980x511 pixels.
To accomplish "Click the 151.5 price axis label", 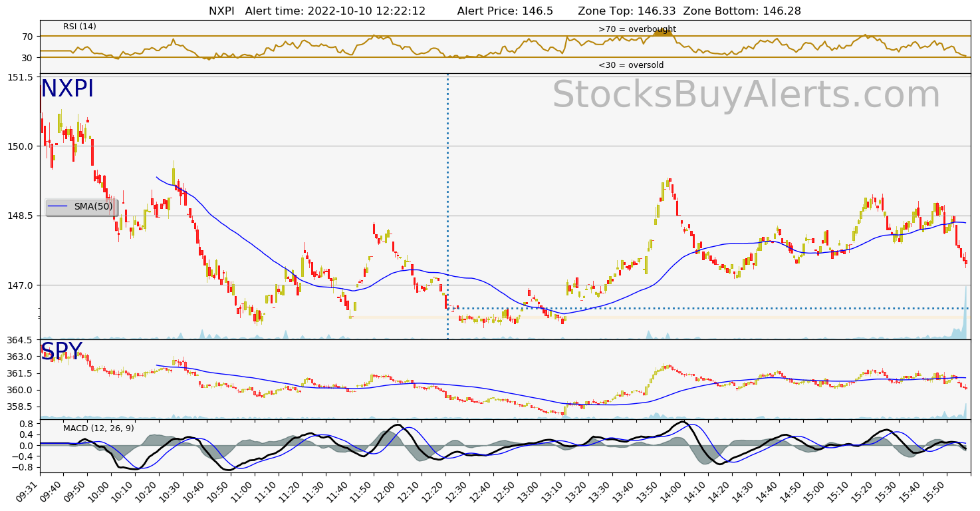I will coord(21,77).
